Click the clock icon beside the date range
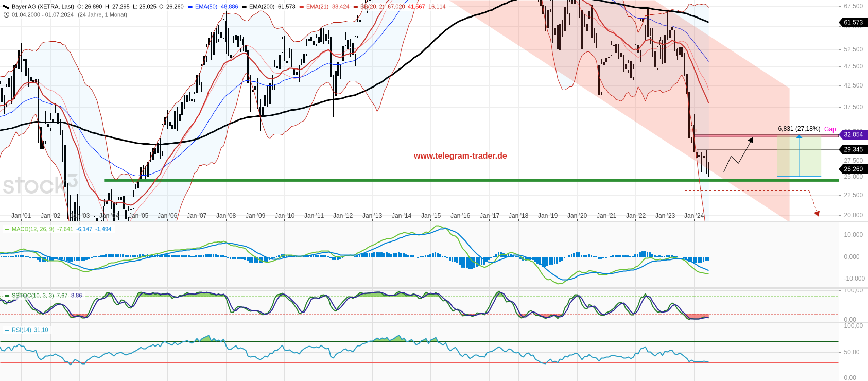The width and height of the screenshot is (868, 381). [x=6, y=15]
